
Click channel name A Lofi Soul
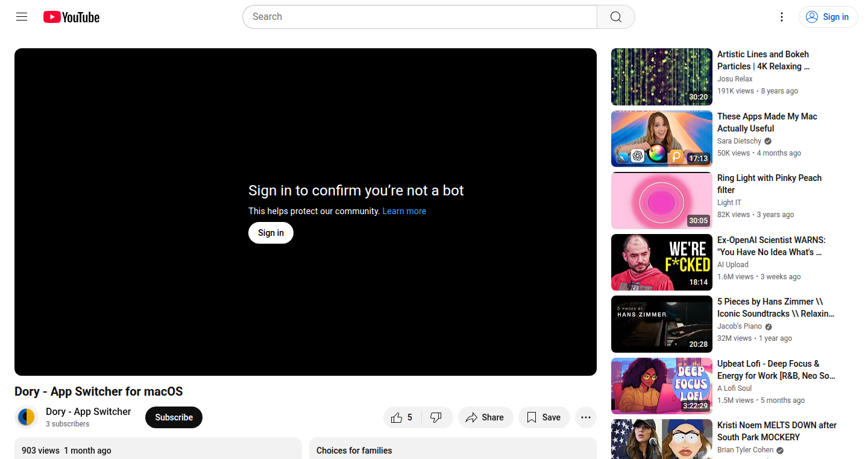734,388
